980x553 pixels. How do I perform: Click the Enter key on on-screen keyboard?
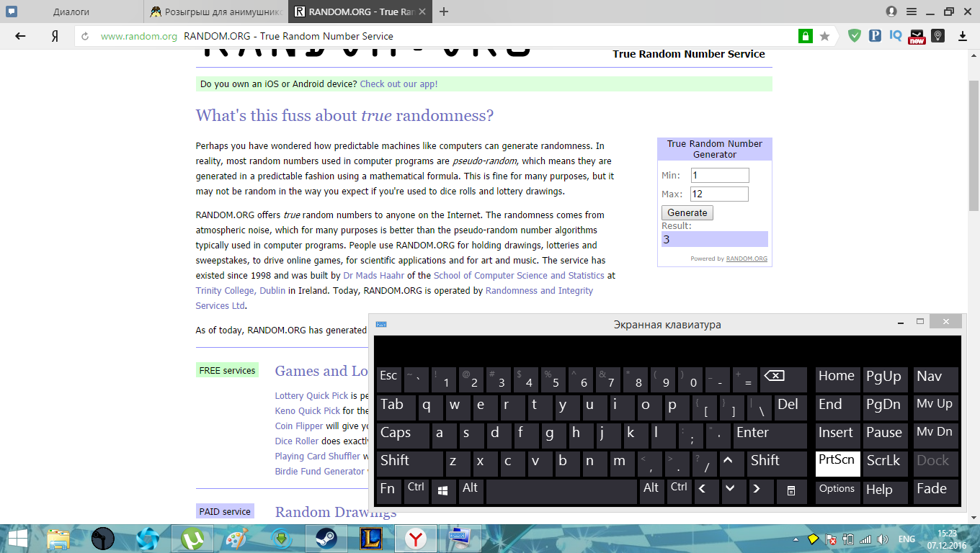point(770,436)
